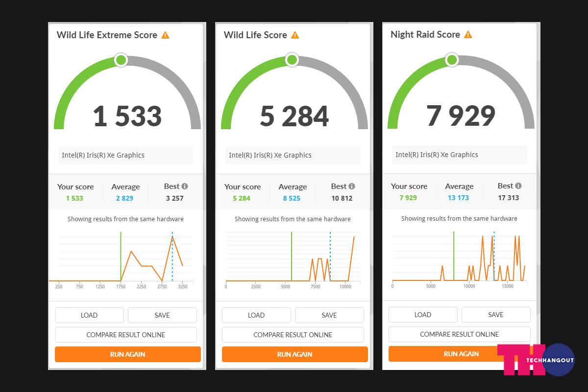The width and height of the screenshot is (588, 392).
Task: Click same-hardware note in Wild Life Extreme panel
Action: tap(125, 219)
